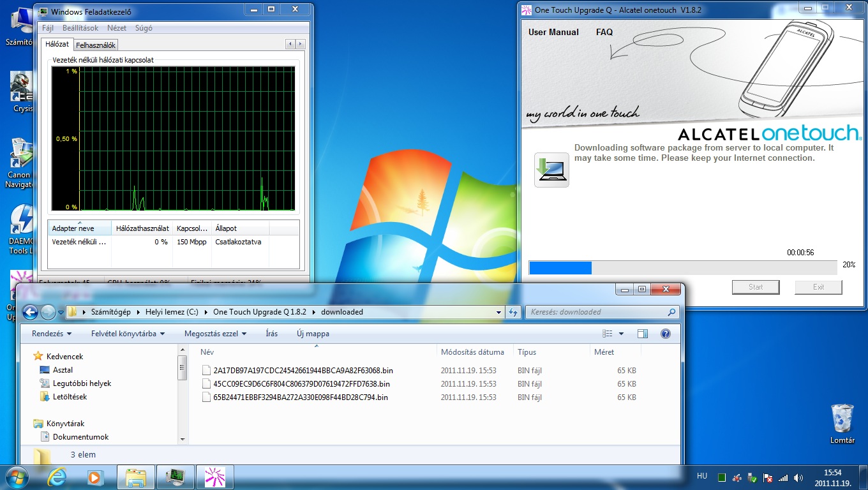Open Asztal in the navigation pane
The width and height of the screenshot is (868, 490).
coord(56,370)
